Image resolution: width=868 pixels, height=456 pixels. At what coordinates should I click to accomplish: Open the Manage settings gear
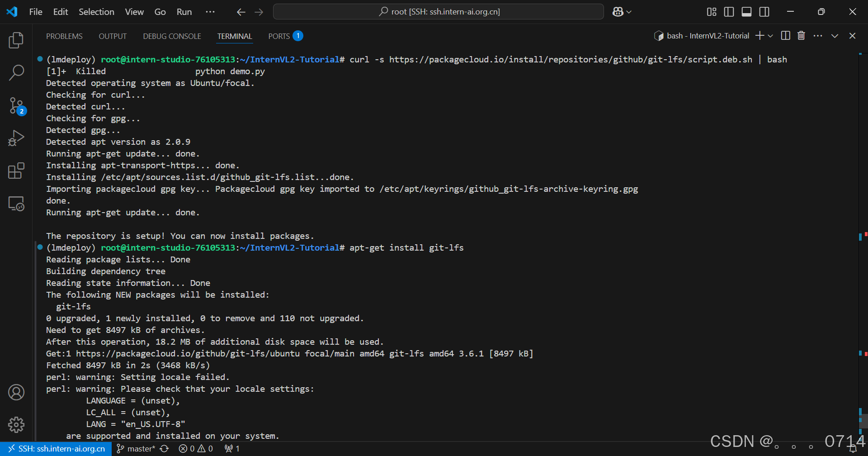point(16,425)
